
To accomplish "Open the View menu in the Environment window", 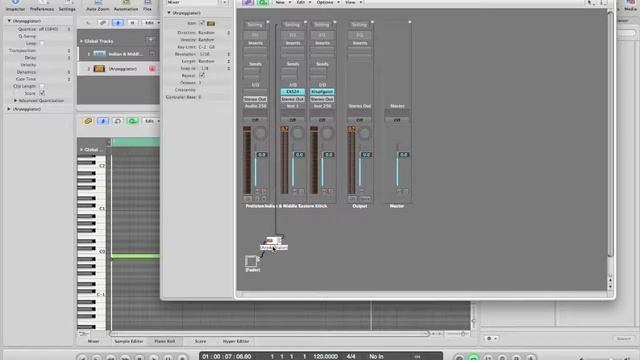I will (x=353, y=2).
